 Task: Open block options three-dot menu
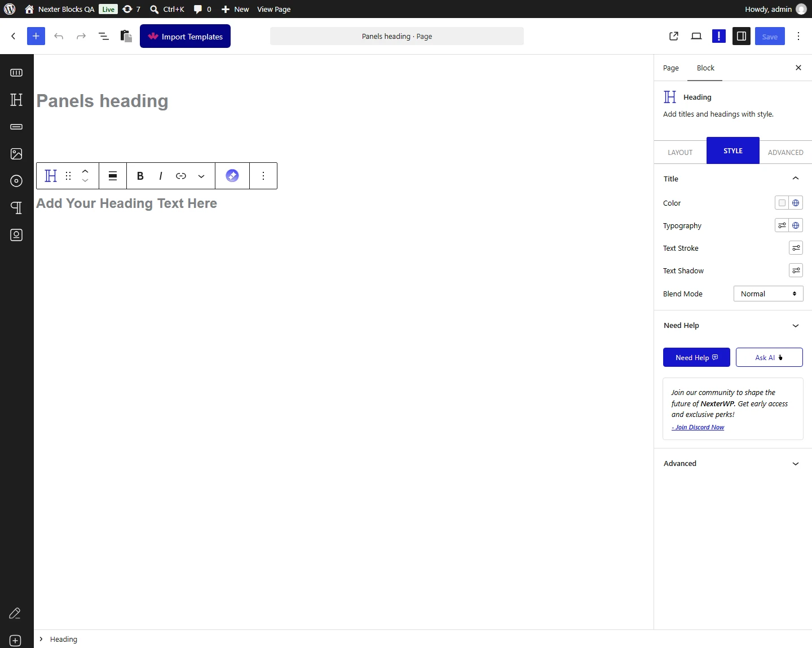pos(263,176)
